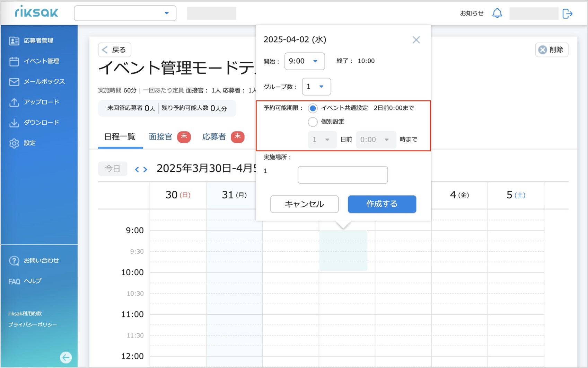Open ヘルプ menu item
This screenshot has height=368, width=588.
click(33, 281)
